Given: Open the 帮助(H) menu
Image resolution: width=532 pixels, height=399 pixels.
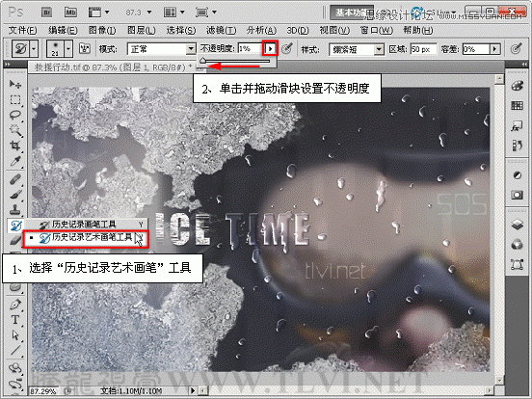Looking at the screenshot, I should 417,31.
